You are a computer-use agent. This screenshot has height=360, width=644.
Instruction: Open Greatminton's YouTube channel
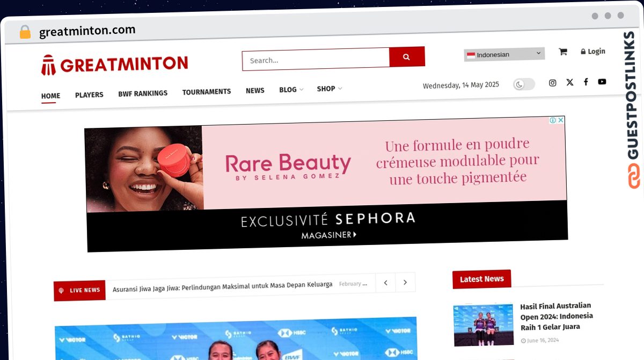click(602, 82)
